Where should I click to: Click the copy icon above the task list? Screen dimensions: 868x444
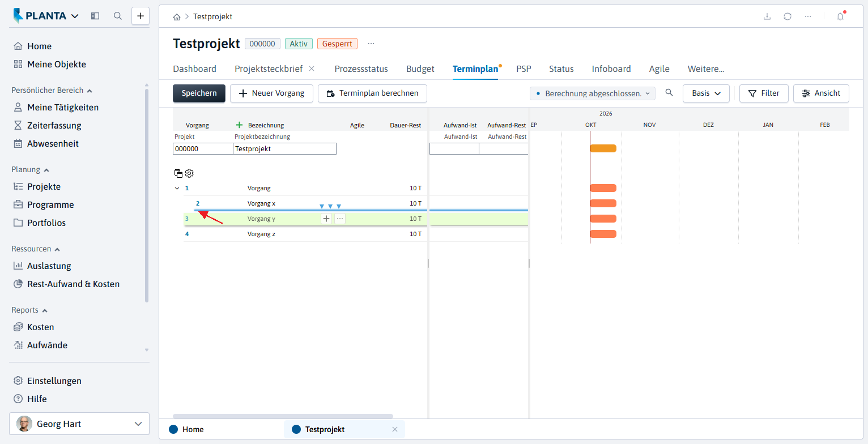tap(178, 173)
